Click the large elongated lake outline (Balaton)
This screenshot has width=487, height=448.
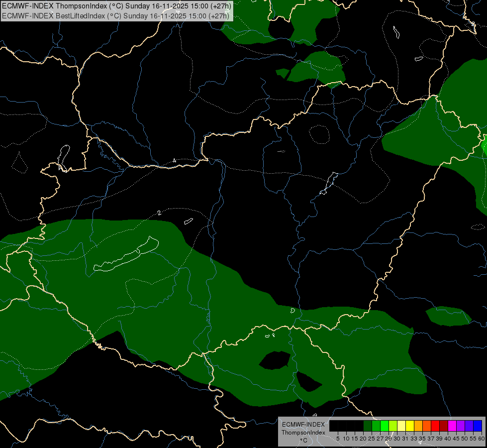point(126,255)
